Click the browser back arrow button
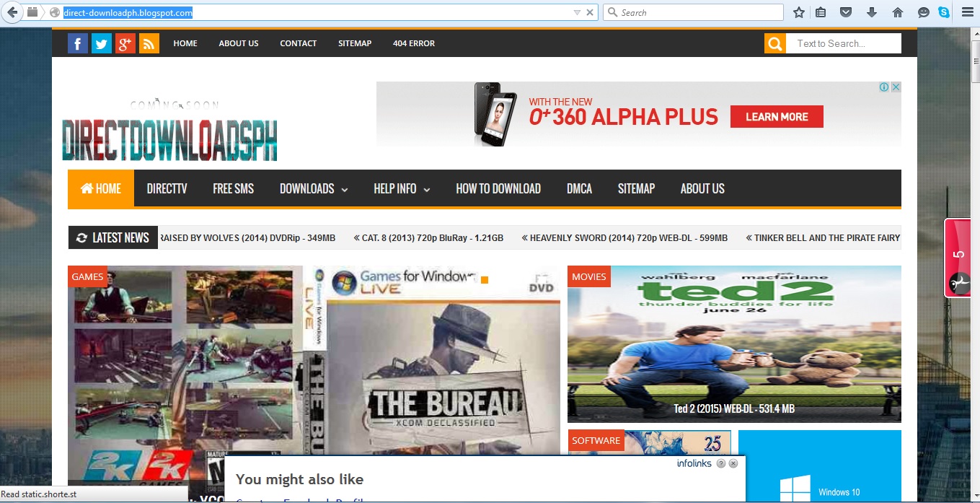The width and height of the screenshot is (980, 503). (12, 12)
